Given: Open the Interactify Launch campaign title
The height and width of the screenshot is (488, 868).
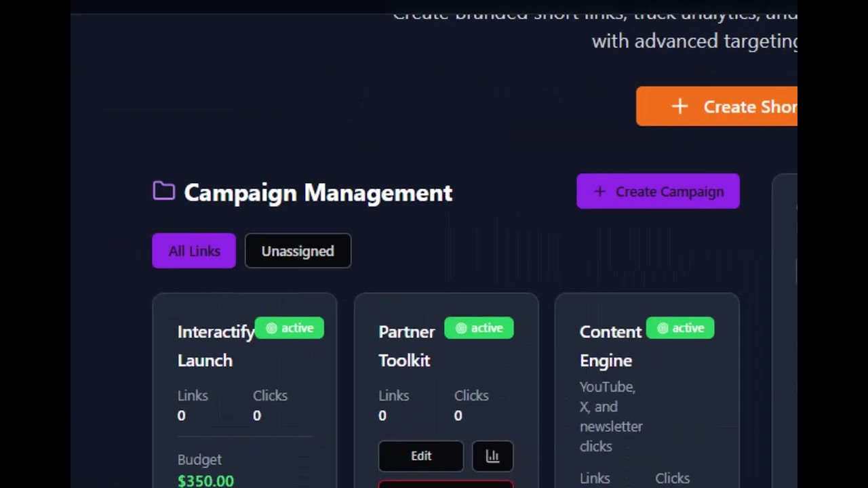Looking at the screenshot, I should point(216,346).
